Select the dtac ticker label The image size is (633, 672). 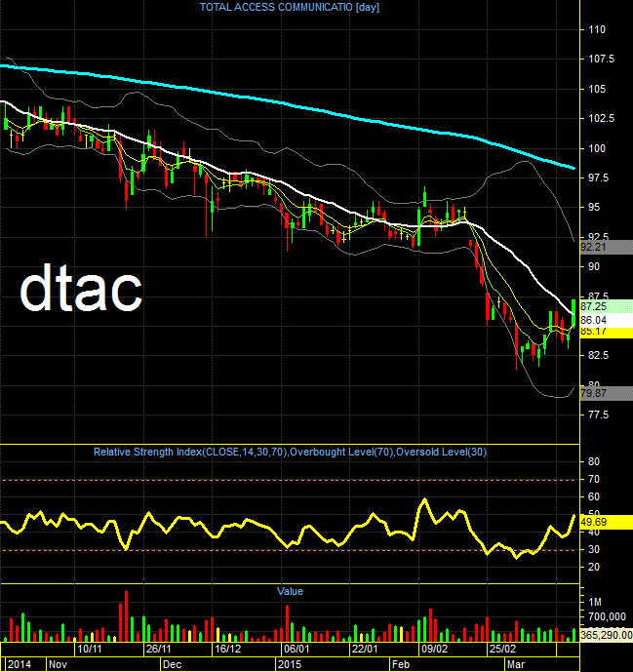tap(81, 288)
